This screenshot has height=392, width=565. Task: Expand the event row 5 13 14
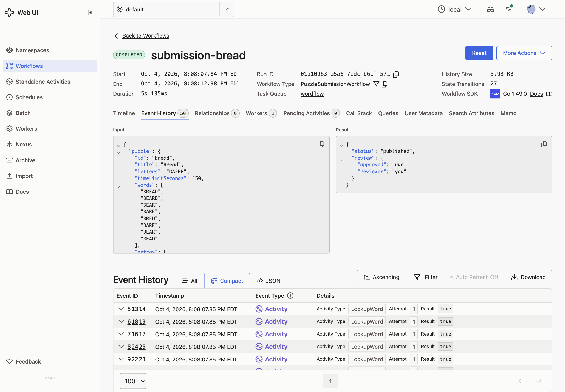click(x=121, y=309)
